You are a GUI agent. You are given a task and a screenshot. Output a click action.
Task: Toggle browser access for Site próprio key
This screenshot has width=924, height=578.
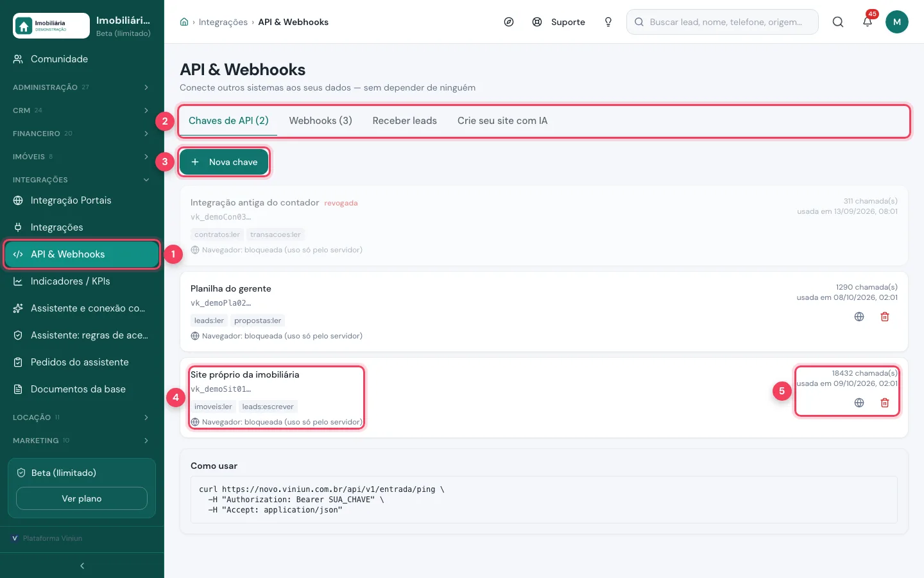point(859,403)
